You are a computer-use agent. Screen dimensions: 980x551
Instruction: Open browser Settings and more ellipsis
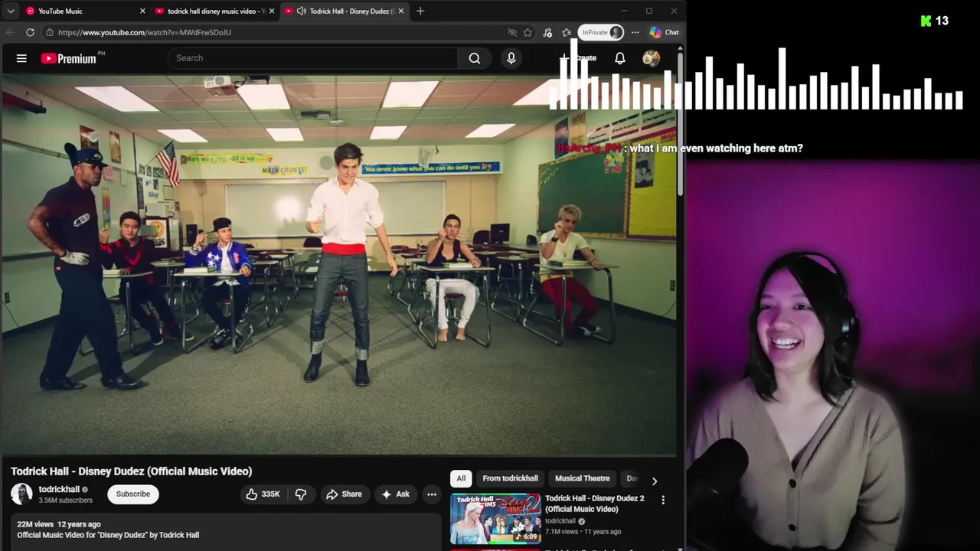point(635,32)
